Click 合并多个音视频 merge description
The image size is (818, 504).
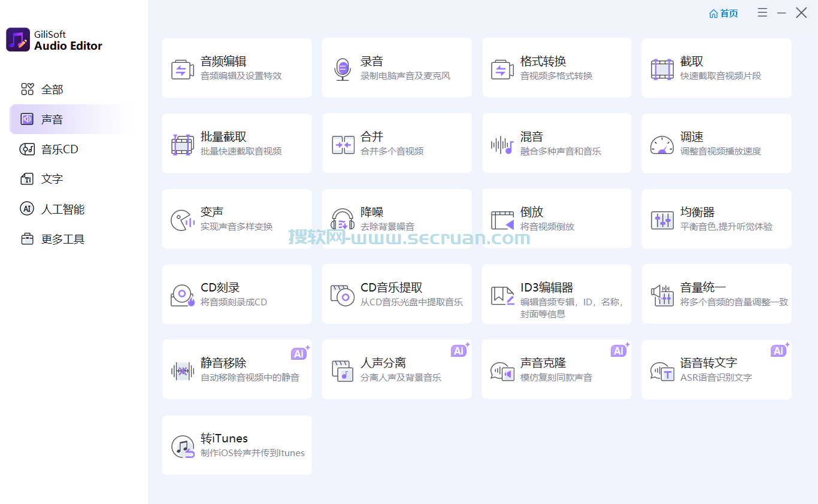coord(392,151)
